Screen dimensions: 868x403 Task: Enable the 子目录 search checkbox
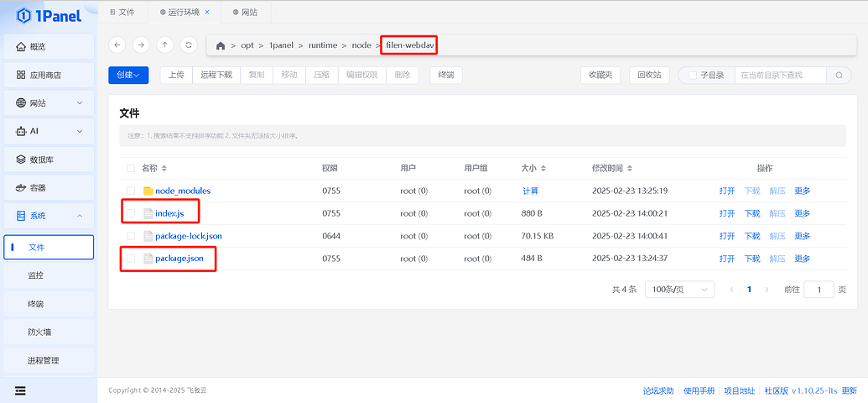(x=693, y=76)
